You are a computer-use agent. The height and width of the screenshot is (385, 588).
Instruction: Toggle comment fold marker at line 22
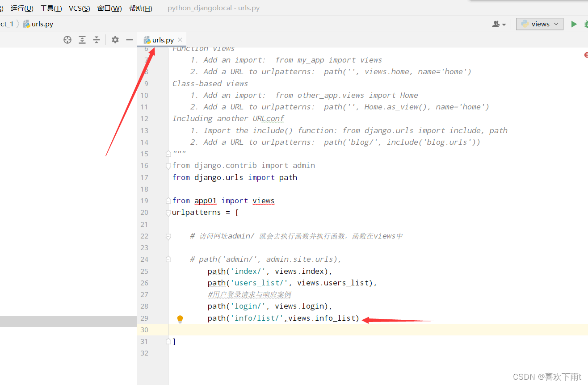pyautogui.click(x=168, y=236)
